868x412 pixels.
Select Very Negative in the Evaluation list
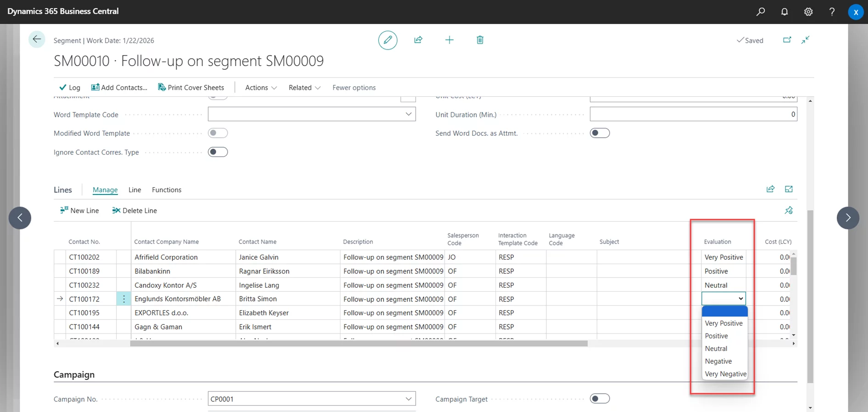tap(725, 374)
